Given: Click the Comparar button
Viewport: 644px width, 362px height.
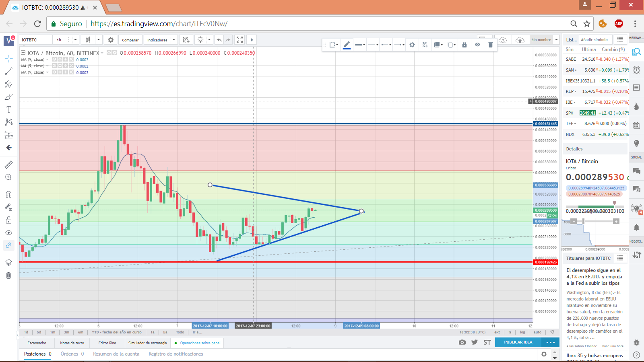Looking at the screenshot, I should [130, 40].
